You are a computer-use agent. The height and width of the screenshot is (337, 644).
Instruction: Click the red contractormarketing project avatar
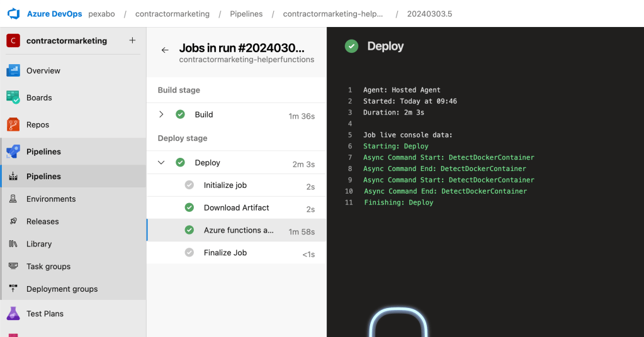pos(13,41)
